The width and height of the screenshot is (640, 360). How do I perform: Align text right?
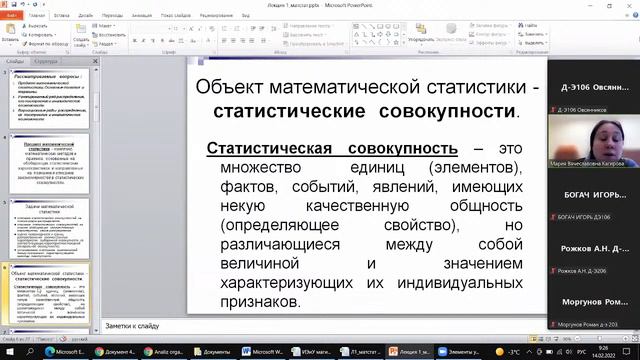click(242, 41)
